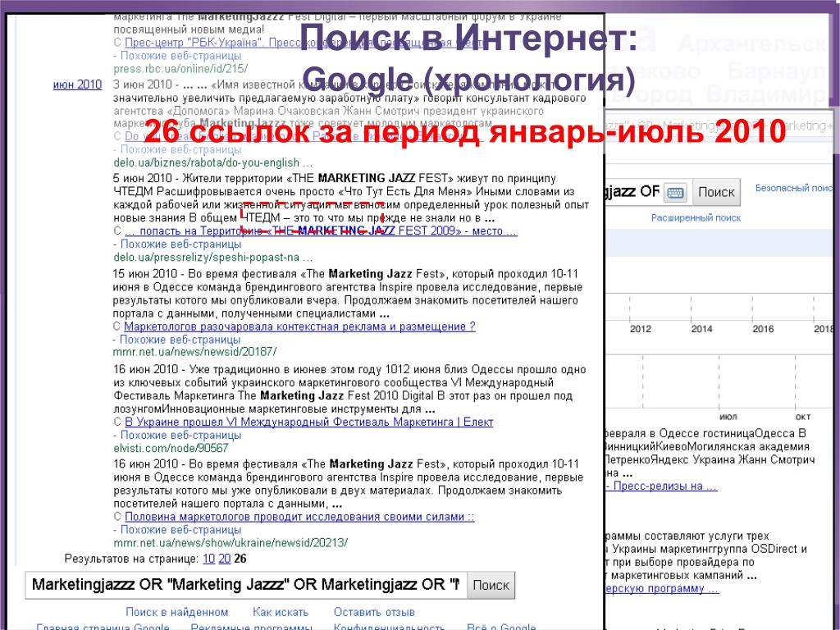Image resolution: width=840 pixels, height=630 pixels.
Task: Click the bottom search field with the Marketingjazzz query
Action: point(246,585)
